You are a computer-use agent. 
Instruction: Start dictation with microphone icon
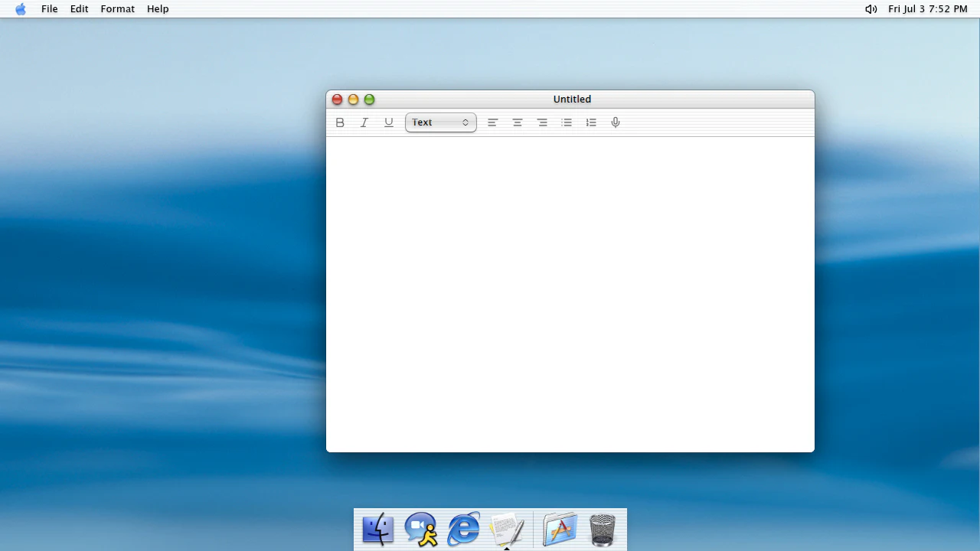pos(616,122)
